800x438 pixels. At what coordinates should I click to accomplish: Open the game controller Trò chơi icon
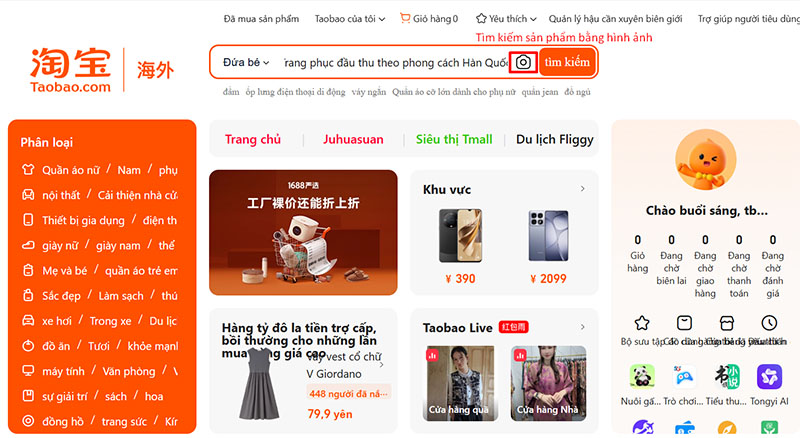pyautogui.click(x=684, y=377)
